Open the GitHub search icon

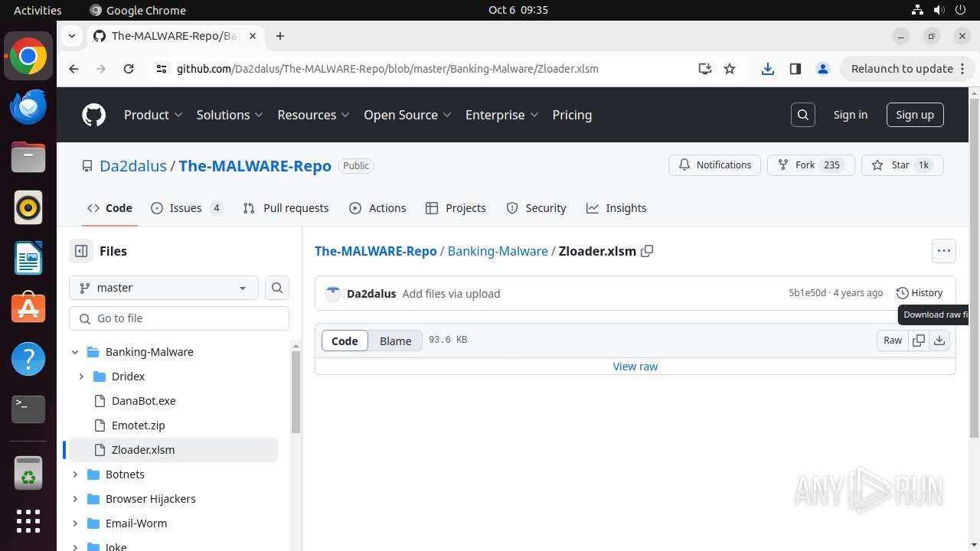(803, 115)
